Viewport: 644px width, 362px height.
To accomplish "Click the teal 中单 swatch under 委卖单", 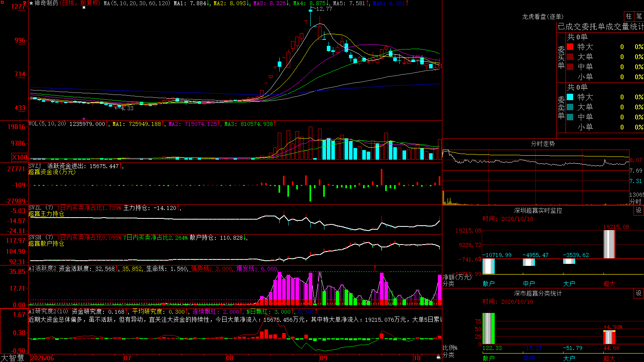I will 570,117.
